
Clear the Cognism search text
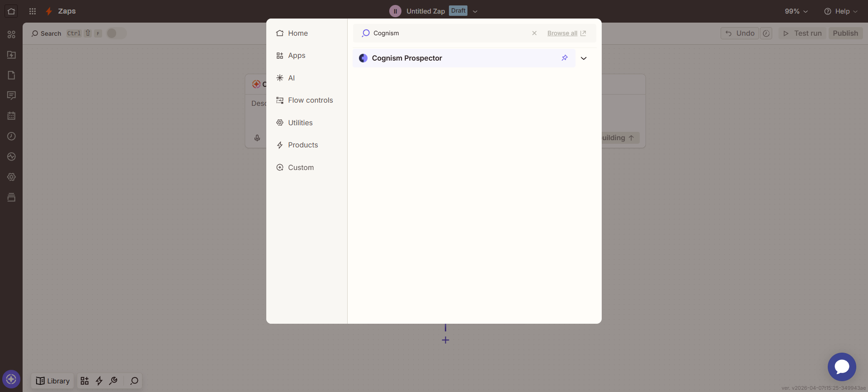534,33
